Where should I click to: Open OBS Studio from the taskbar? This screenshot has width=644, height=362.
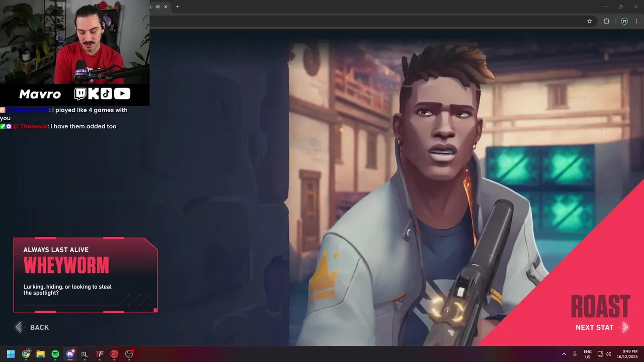[129, 354]
